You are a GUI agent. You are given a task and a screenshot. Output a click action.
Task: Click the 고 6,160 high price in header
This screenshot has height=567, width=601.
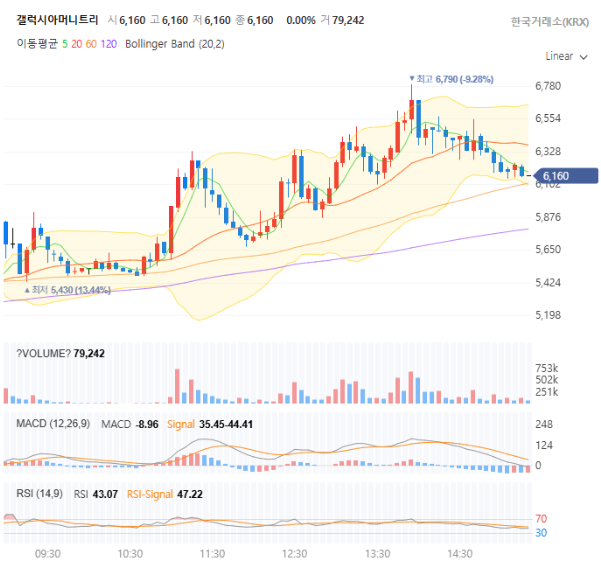169,20
